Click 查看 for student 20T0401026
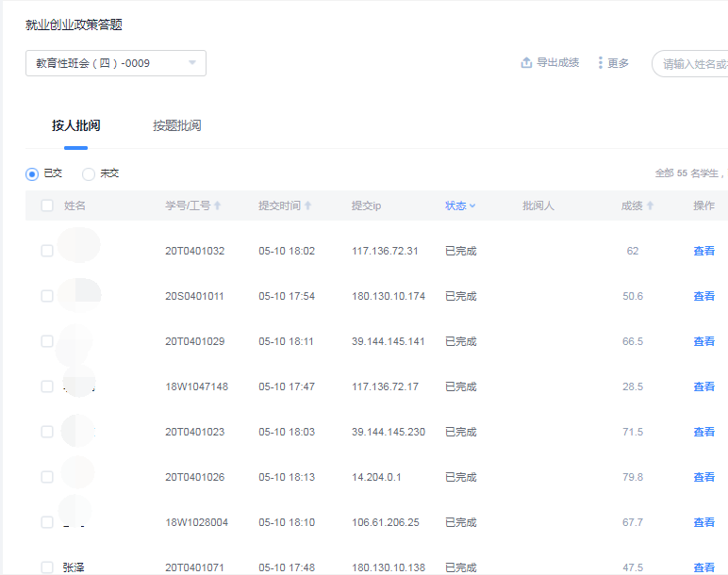This screenshot has height=575, width=728. [x=703, y=477]
